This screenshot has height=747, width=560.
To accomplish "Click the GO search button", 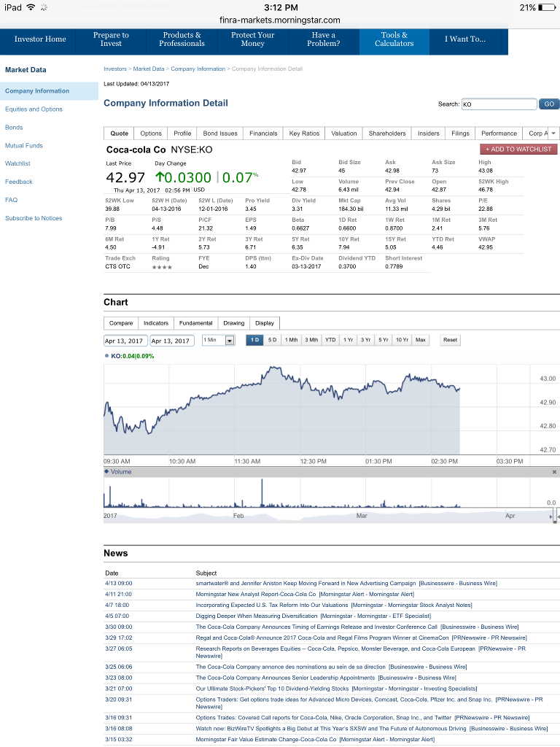I will (549, 104).
